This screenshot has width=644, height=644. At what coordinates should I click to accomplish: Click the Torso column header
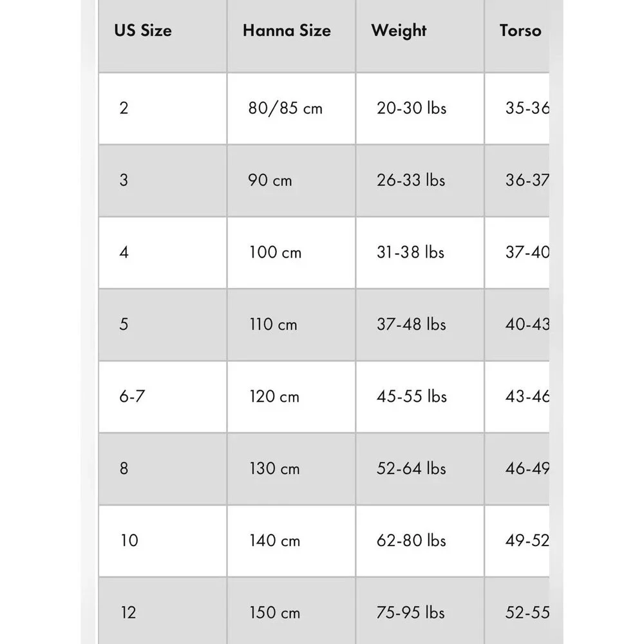click(x=517, y=35)
